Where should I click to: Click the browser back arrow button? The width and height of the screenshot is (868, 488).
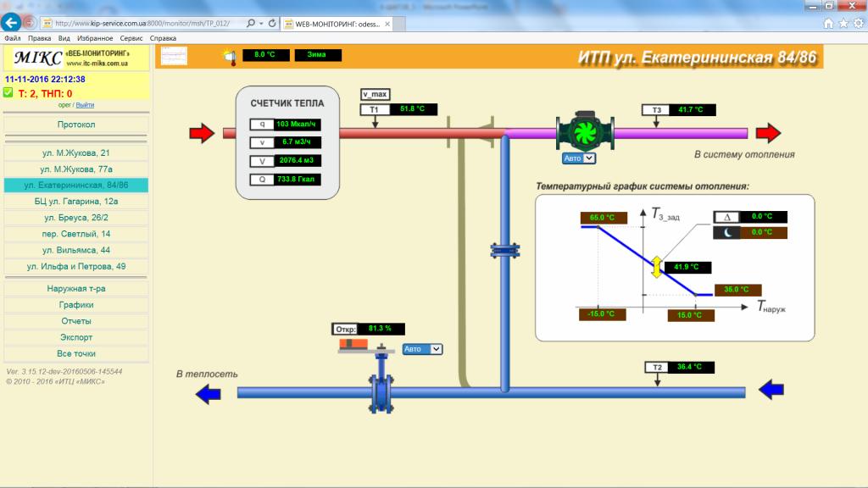tap(12, 23)
